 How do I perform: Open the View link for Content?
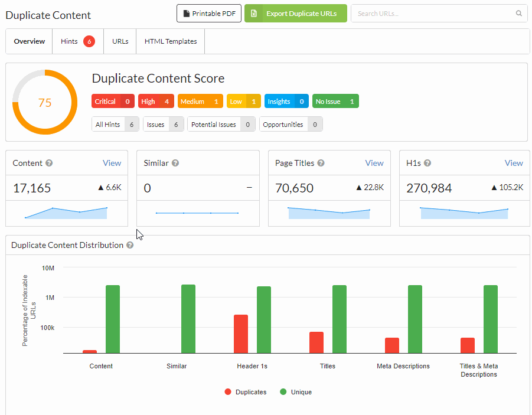[112, 163]
